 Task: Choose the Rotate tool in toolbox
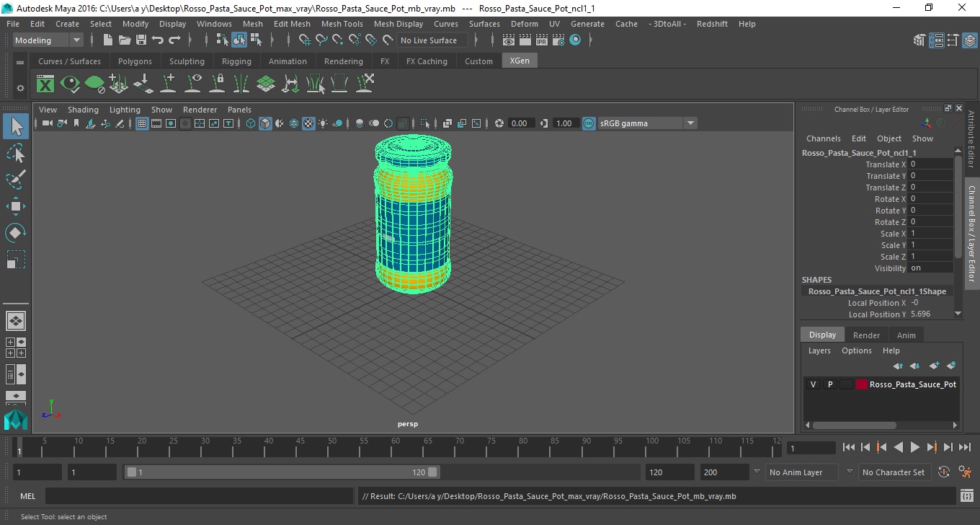pos(16,232)
